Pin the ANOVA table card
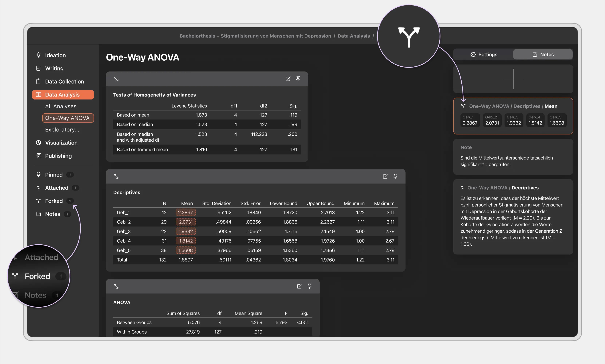 click(309, 286)
